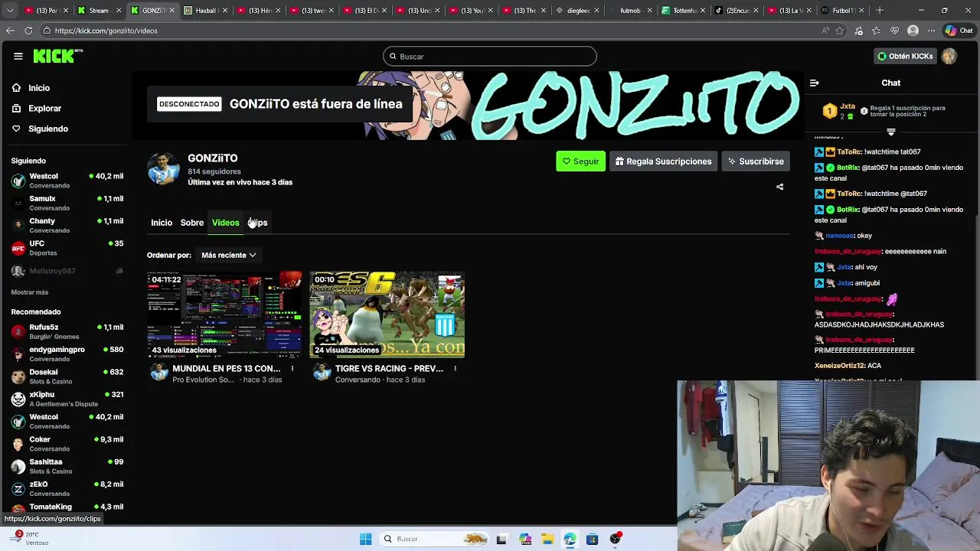
Task: Open MUNDIAL EN PES 13 video thumbnail
Action: [224, 315]
